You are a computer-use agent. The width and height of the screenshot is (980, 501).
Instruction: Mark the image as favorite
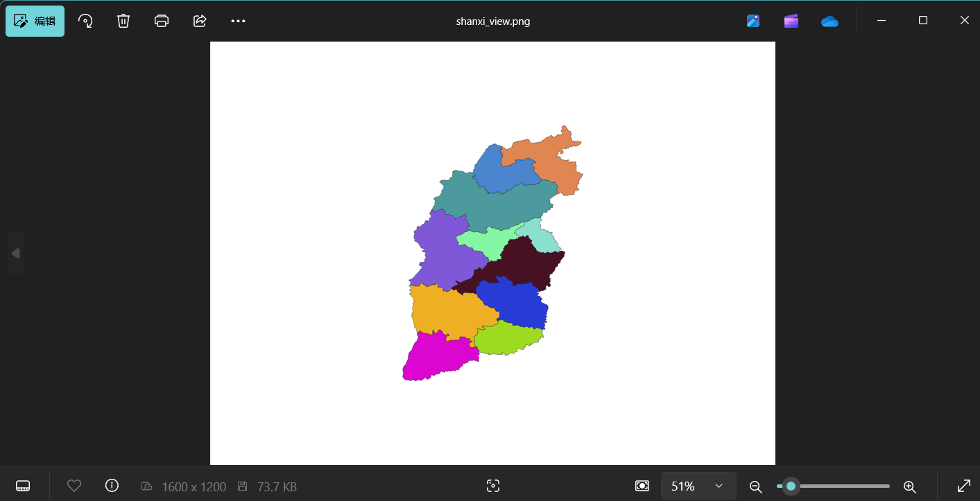pos(74,486)
